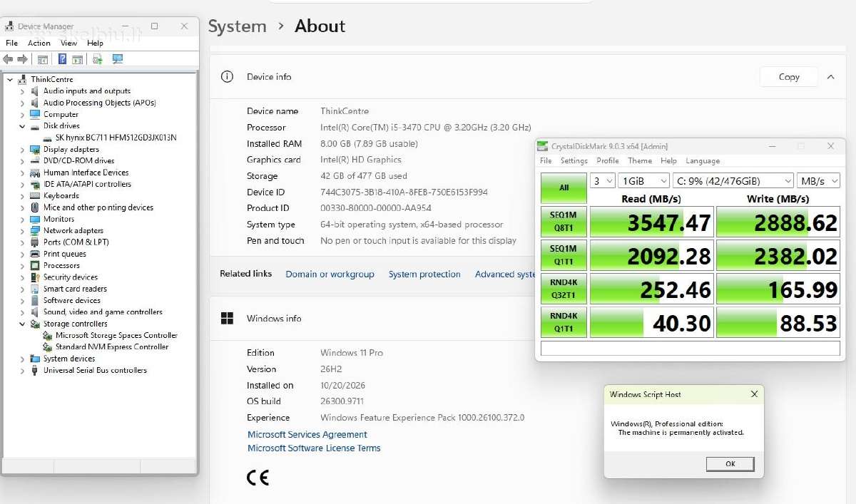
Task: Click the Back arrow in Device Manager toolbar
Action: (9, 59)
